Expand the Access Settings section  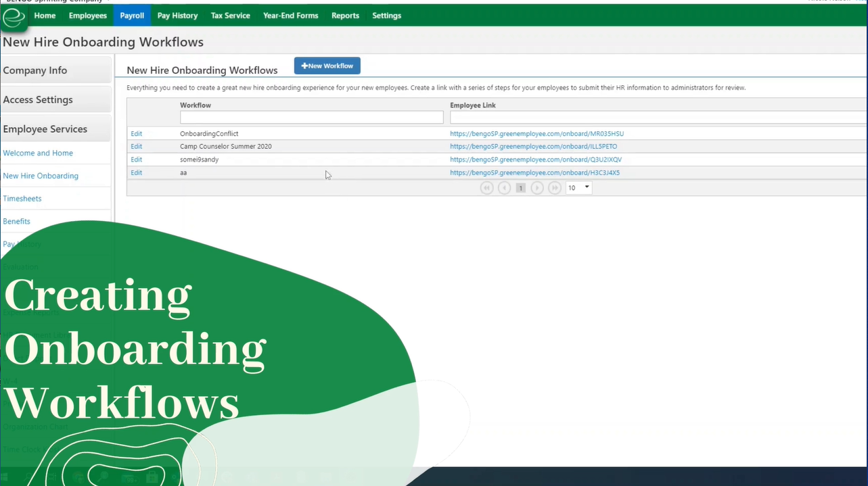pyautogui.click(x=56, y=99)
